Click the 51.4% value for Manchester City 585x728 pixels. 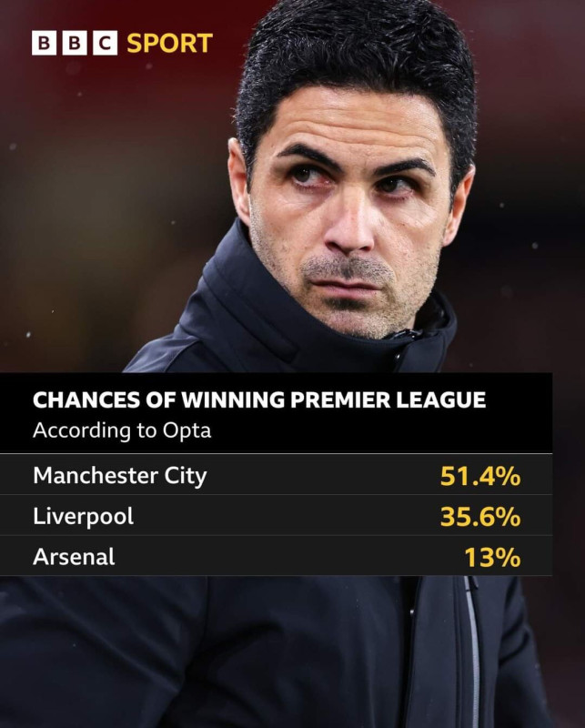pyautogui.click(x=480, y=476)
